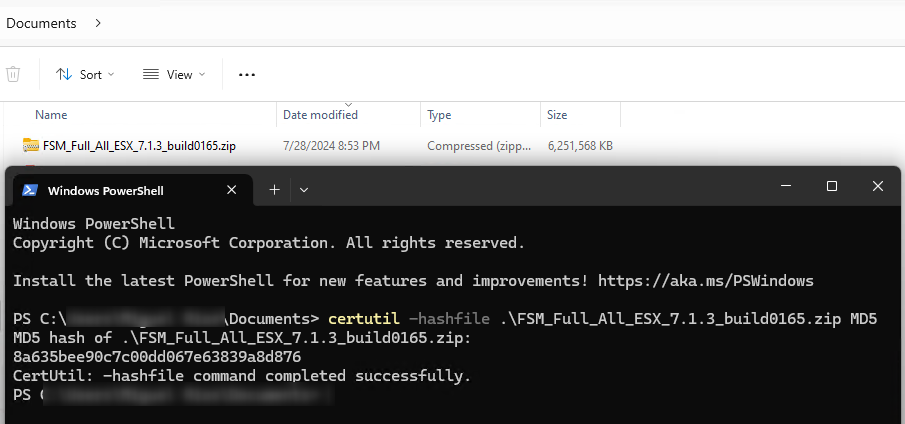Click the PowerShell icon in the tab

[30, 190]
